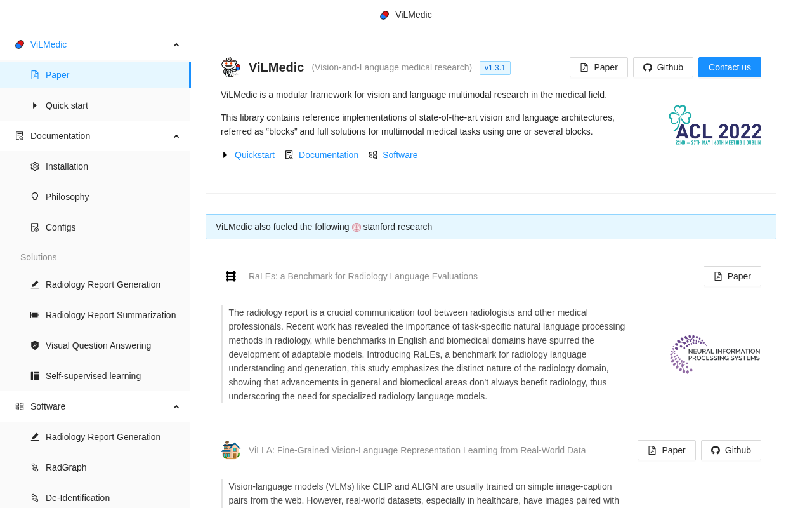This screenshot has height=508, width=812.
Task: Follow the Quickstart link below description
Action: [254, 155]
